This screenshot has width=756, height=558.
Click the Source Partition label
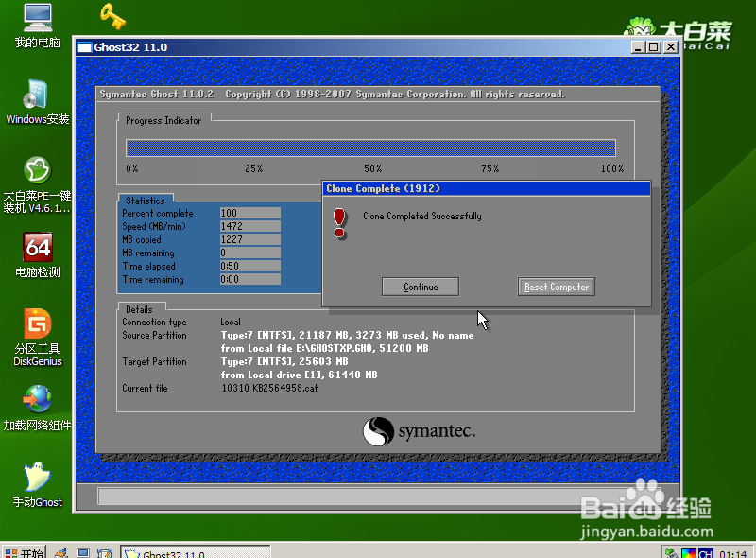tap(154, 335)
